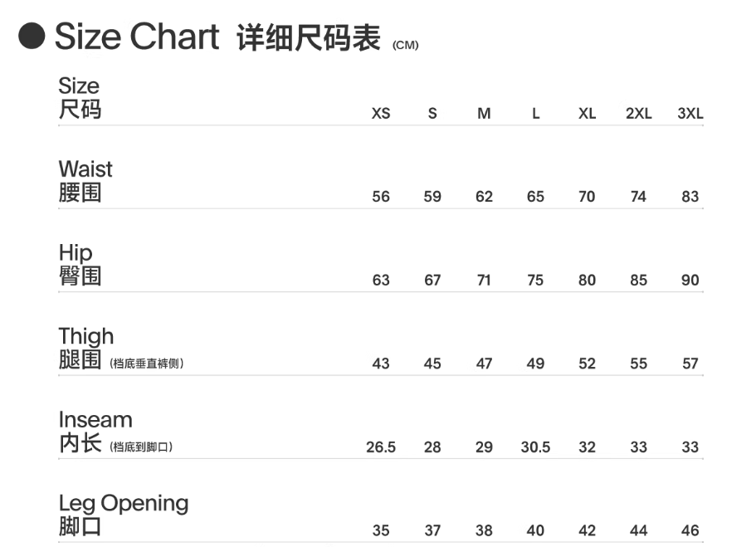The height and width of the screenshot is (547, 756).
Task: Select the M size column header
Action: 484,114
